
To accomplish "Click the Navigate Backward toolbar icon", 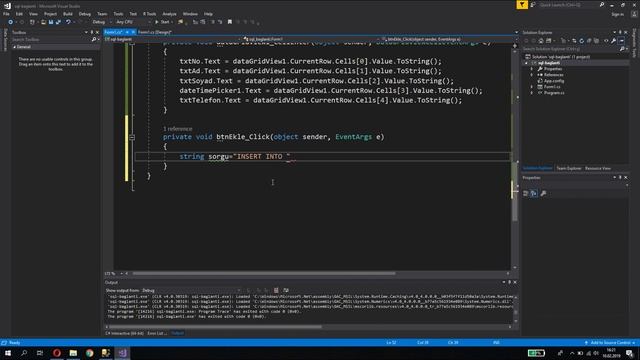I will tap(11, 22).
